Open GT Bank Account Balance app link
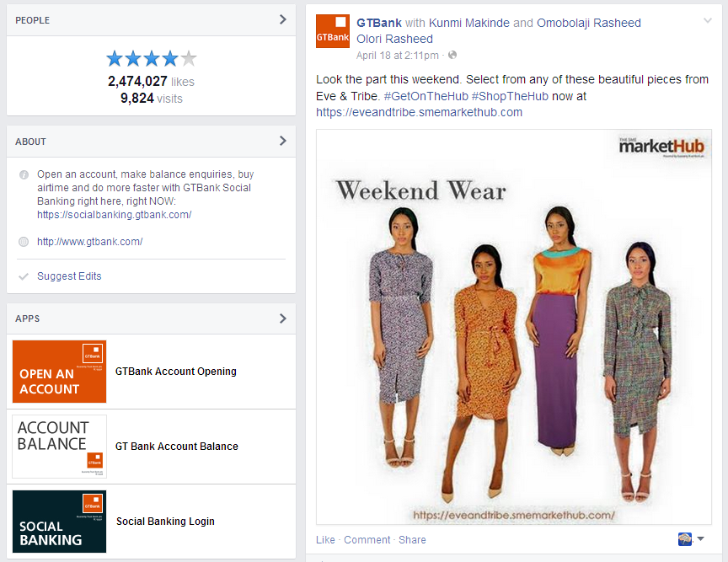 click(x=176, y=447)
